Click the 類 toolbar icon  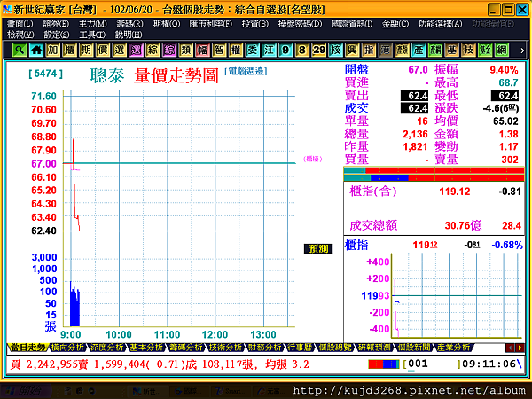pos(185,50)
